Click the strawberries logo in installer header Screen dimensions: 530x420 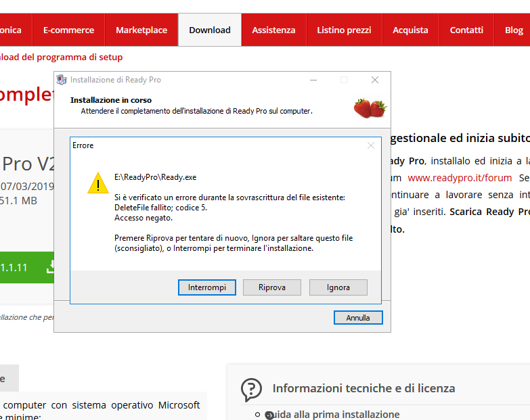(x=370, y=108)
